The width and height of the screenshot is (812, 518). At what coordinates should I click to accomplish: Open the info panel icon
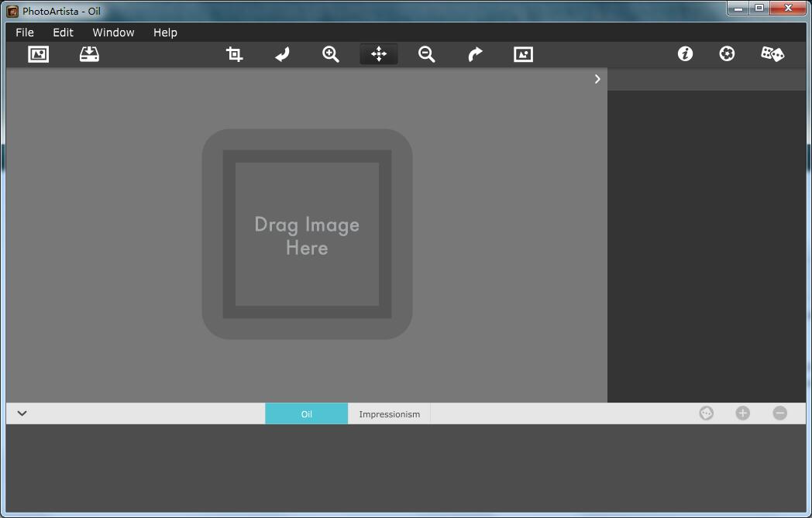685,53
